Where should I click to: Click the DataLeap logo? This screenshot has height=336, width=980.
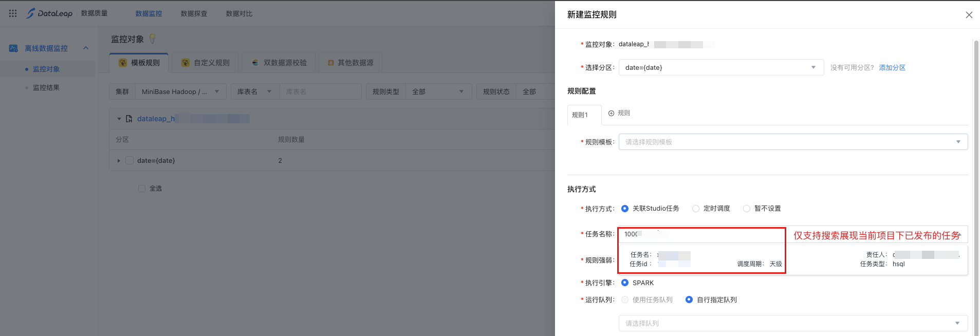[50, 13]
